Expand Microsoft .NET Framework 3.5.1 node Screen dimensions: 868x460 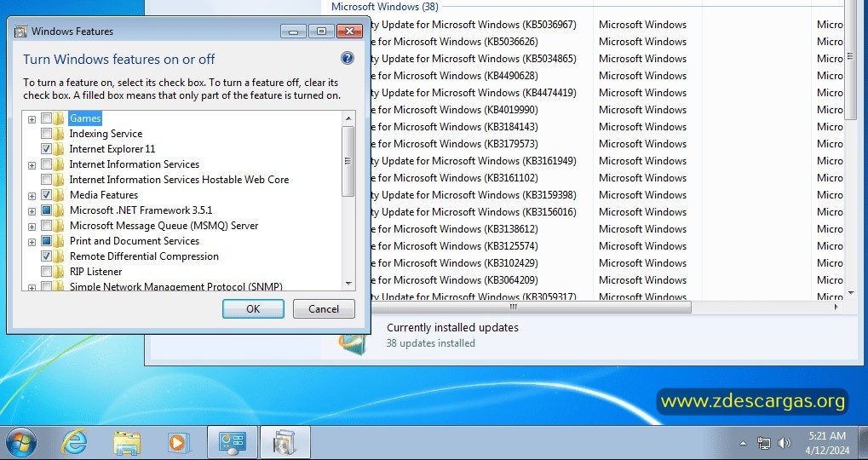(x=32, y=211)
